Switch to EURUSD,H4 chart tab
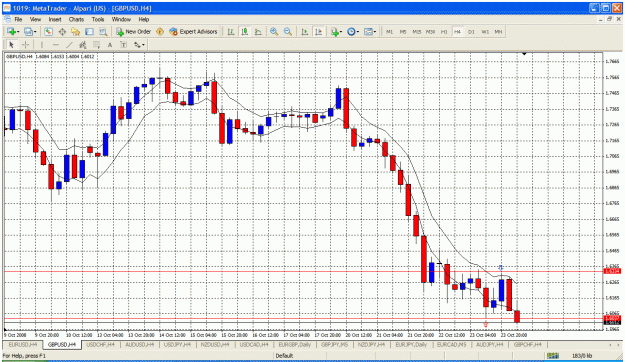This screenshot has width=625, height=362. (x=23, y=344)
